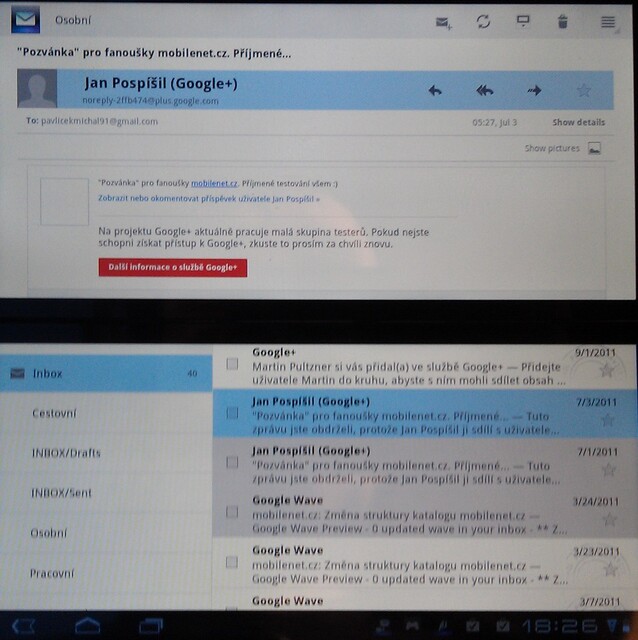Tap the sender contact avatar
The image size is (638, 640).
coord(37,88)
